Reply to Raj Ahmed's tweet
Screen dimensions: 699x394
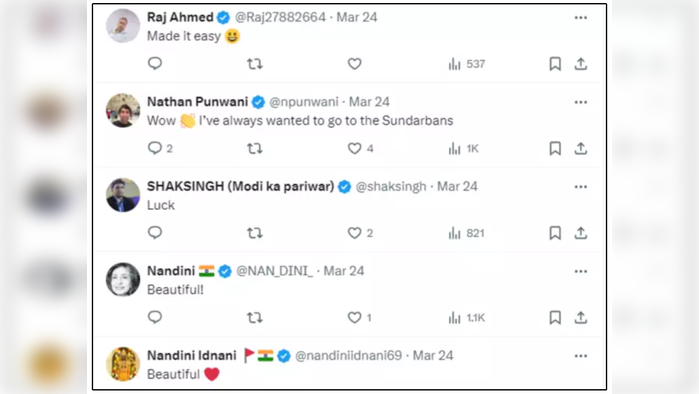tap(155, 63)
